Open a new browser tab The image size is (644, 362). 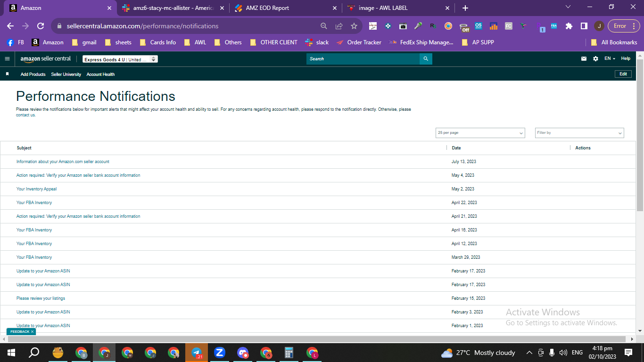[465, 8]
